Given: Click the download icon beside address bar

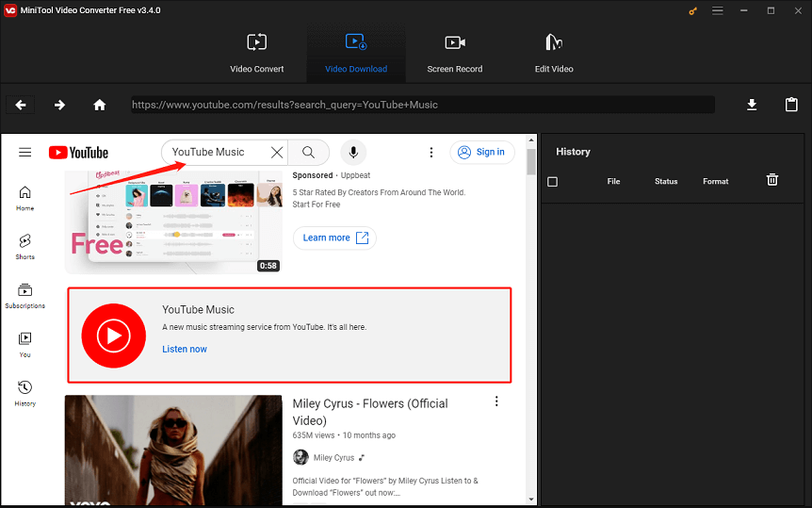Looking at the screenshot, I should point(752,105).
